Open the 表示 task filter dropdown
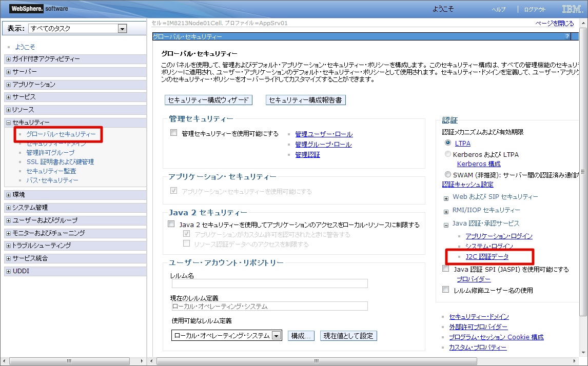This screenshot has width=588, height=366. [122, 29]
